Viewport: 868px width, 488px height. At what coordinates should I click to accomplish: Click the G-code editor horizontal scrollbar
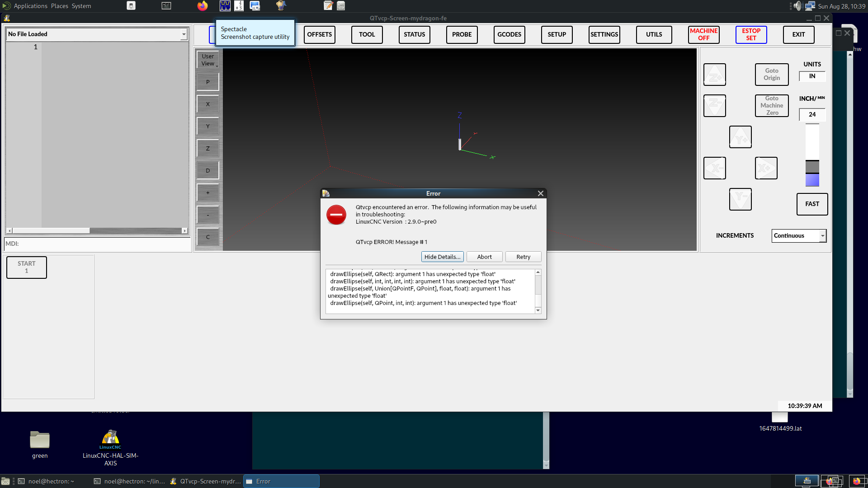point(97,231)
